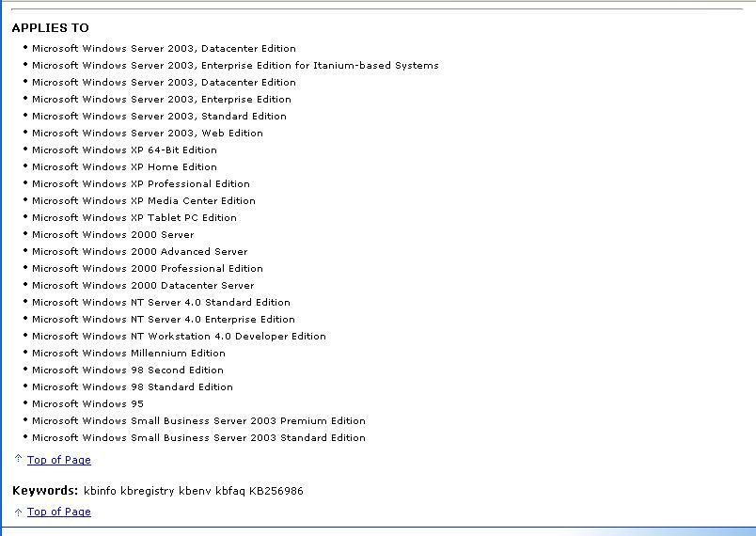Click the Keywords: label
Image resolution: width=756 pixels, height=536 pixels.
click(x=45, y=491)
